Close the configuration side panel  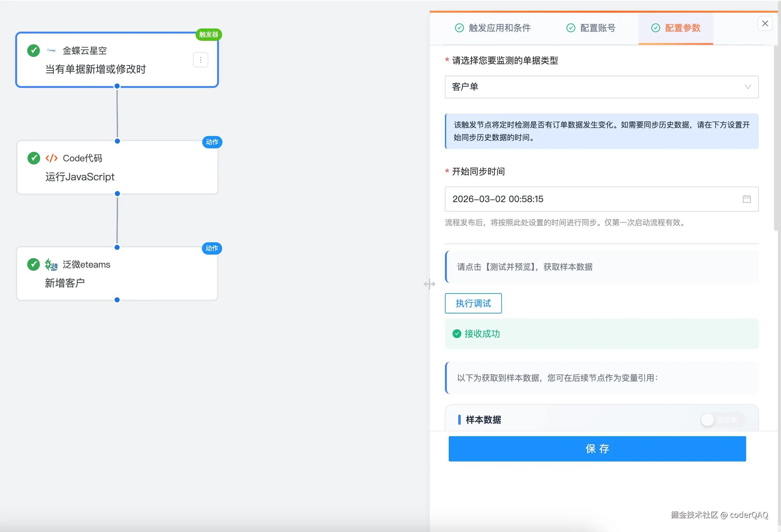pyautogui.click(x=765, y=23)
